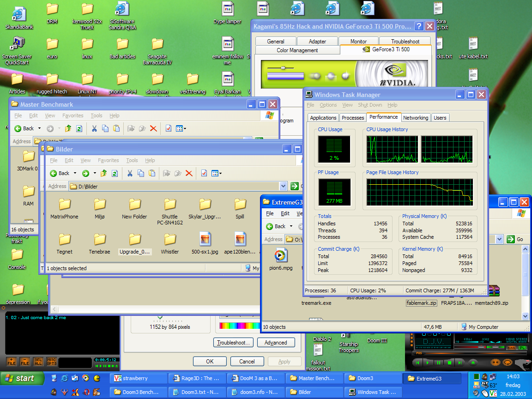Click the Forward arrow in Bilder toolbar
The width and height of the screenshot is (532, 399).
pos(86,173)
